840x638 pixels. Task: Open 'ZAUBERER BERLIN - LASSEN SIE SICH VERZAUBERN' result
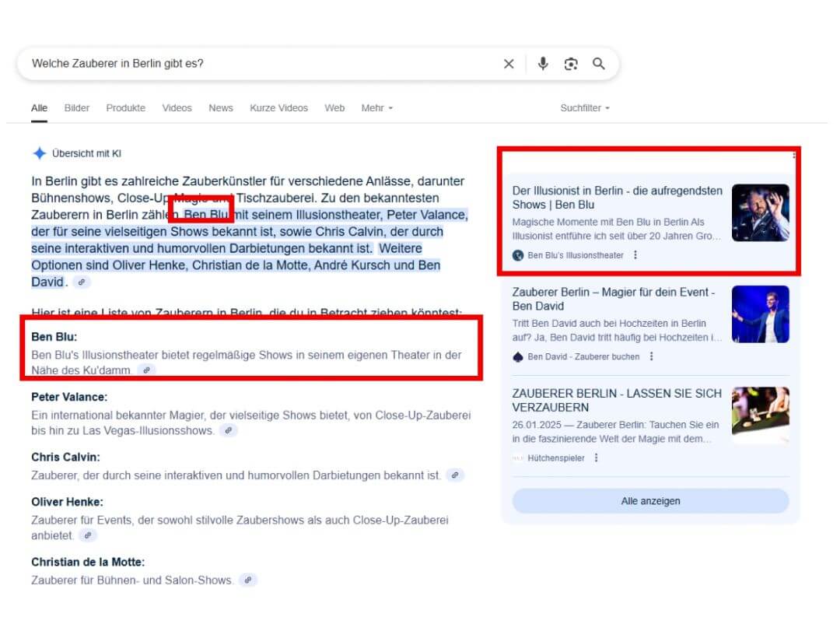coord(617,400)
